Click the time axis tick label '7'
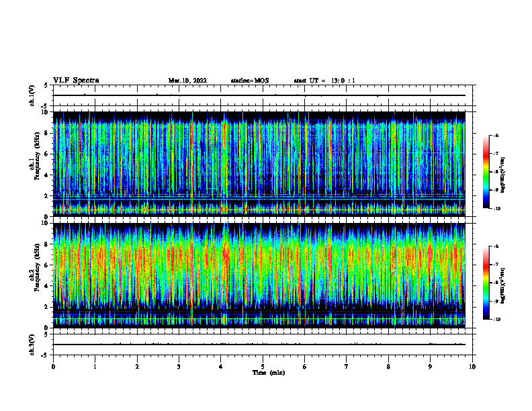This screenshot has height=411, width=532. [x=347, y=367]
